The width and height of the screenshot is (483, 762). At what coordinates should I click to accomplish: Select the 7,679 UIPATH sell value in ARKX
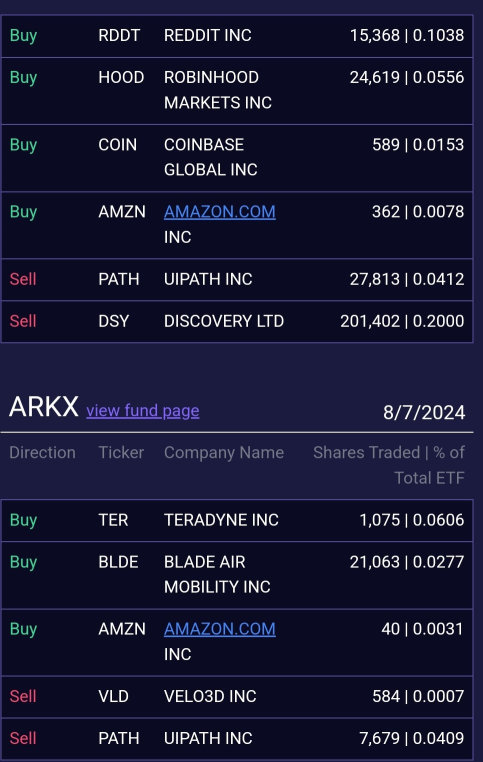point(411,738)
